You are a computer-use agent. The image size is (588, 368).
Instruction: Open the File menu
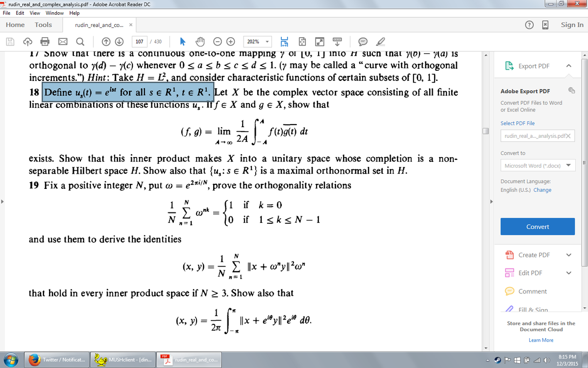(7, 13)
